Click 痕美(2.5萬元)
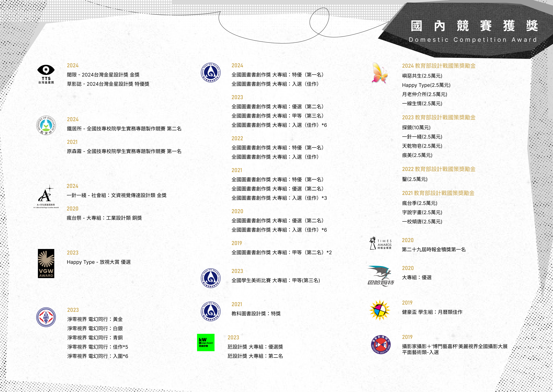 click(x=417, y=155)
